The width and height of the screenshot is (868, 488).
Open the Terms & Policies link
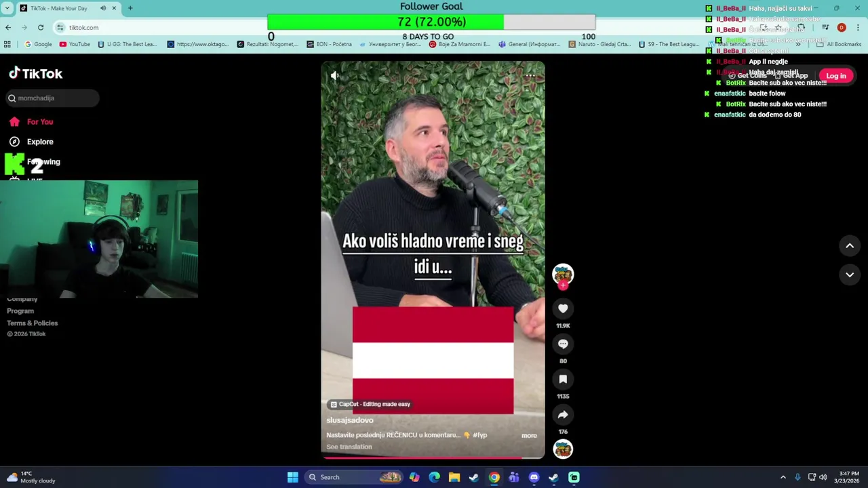pos(33,323)
